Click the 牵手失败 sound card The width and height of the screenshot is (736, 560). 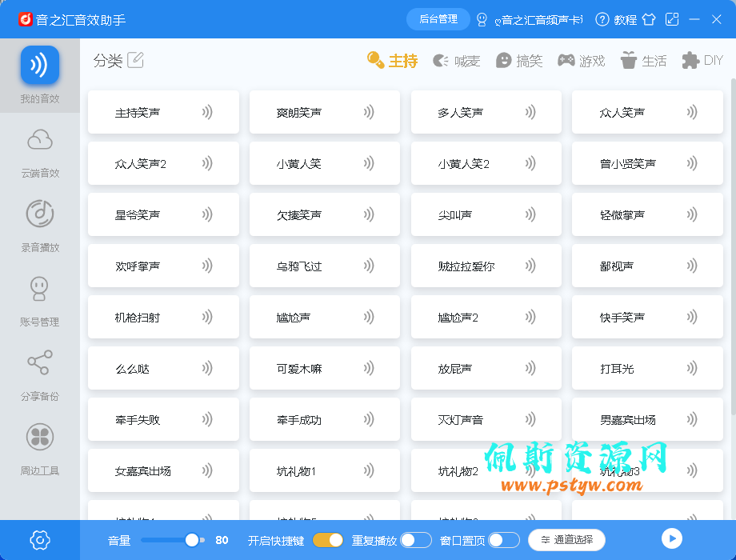(x=163, y=419)
